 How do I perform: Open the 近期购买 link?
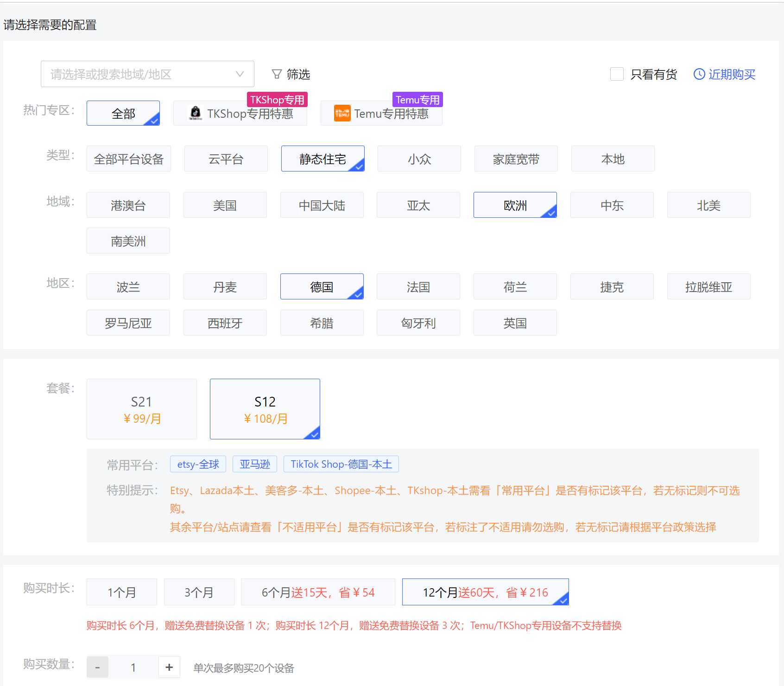click(x=732, y=74)
